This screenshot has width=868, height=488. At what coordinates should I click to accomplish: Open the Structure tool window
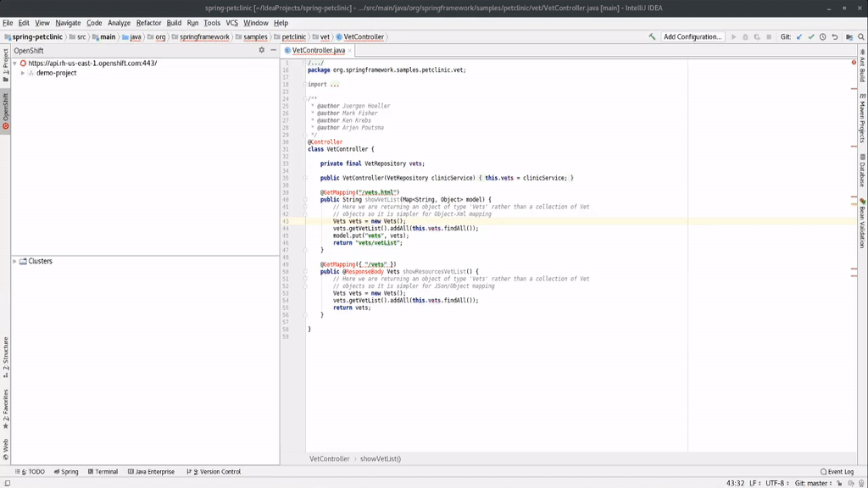[x=6, y=357]
